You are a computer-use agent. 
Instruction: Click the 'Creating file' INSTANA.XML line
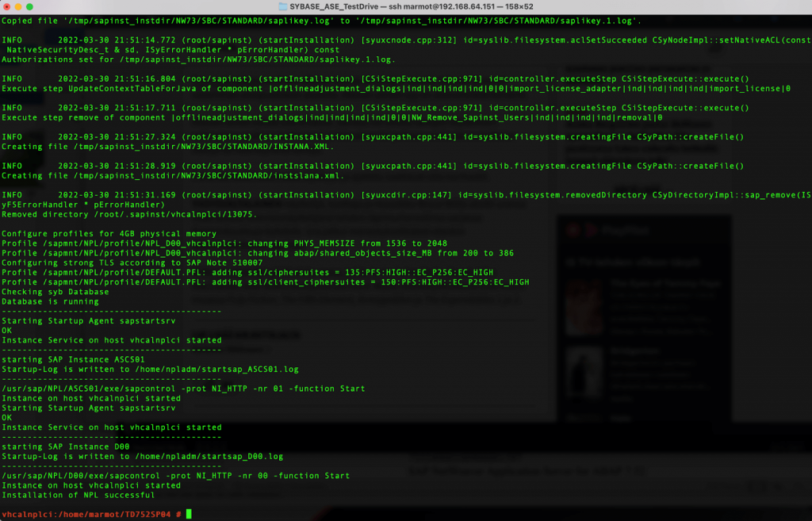coord(168,147)
